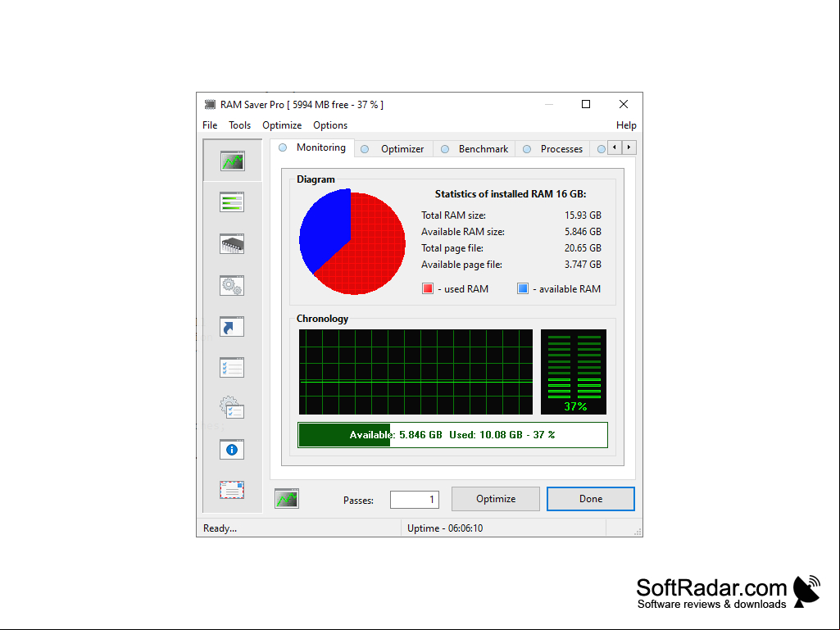
Task: Click the 5.846 GB available RAM value
Action: point(583,232)
